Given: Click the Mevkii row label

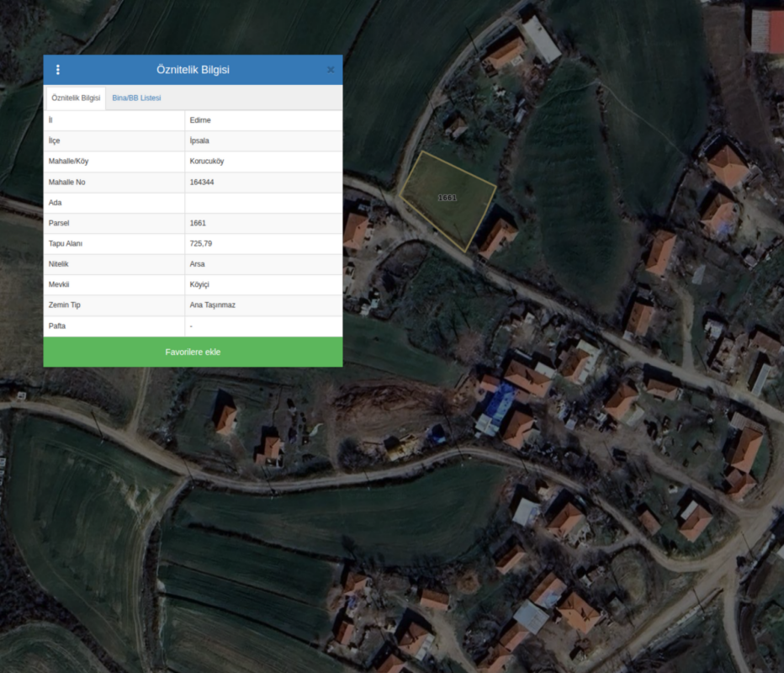Looking at the screenshot, I should 59,284.
